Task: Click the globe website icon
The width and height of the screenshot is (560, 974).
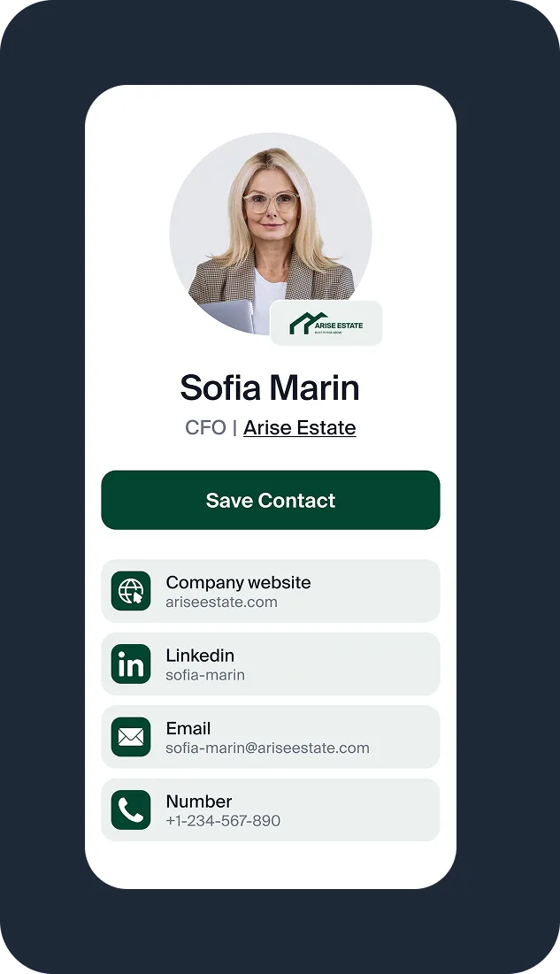Action: pos(131,591)
